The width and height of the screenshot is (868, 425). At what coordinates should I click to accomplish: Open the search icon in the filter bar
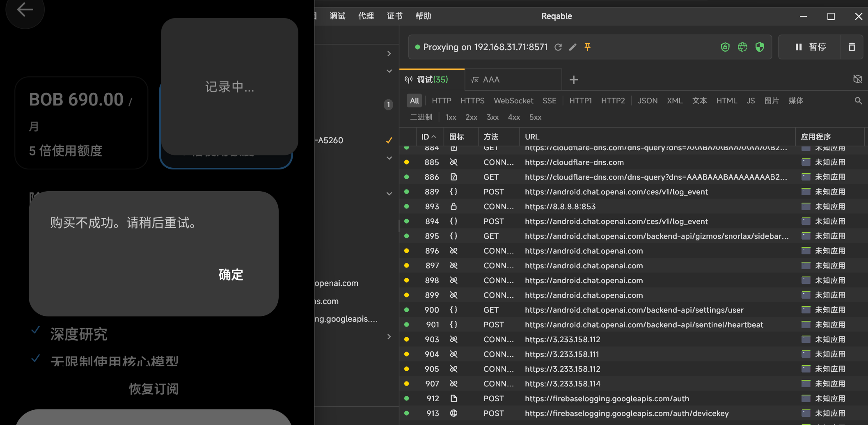(858, 101)
